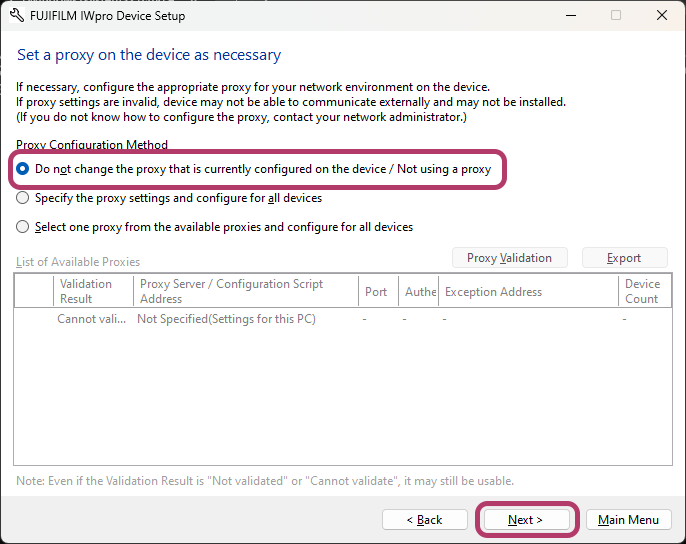Click the 'Proxy Configuration Method' label
Image resolution: width=686 pixels, height=544 pixels.
pyautogui.click(x=92, y=144)
